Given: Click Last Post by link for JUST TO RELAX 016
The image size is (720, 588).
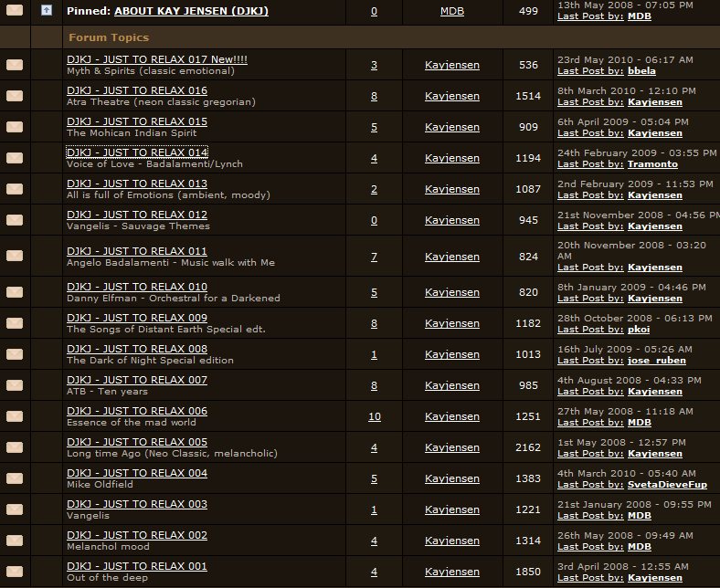Looking at the screenshot, I should [590, 102].
